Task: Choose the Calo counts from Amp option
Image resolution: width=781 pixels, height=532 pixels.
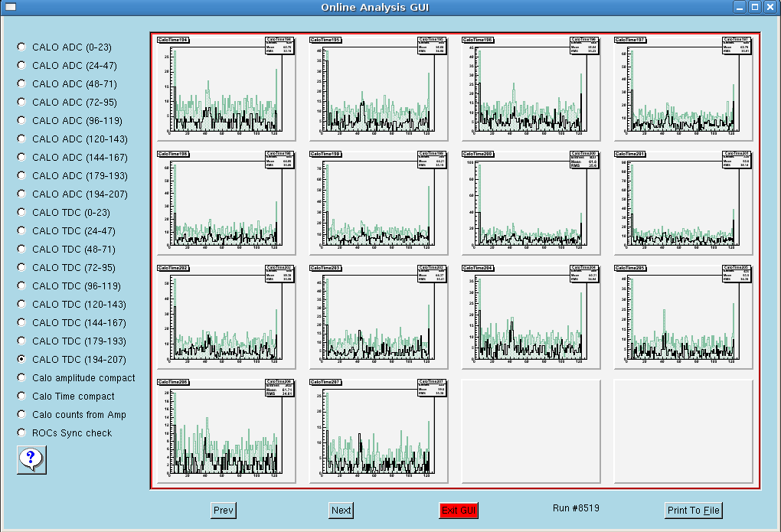Action: point(21,414)
